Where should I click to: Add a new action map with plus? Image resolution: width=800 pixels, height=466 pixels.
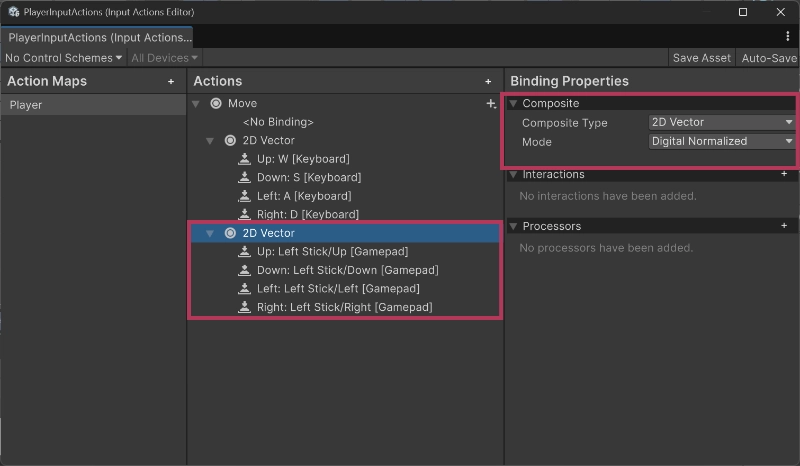click(171, 82)
